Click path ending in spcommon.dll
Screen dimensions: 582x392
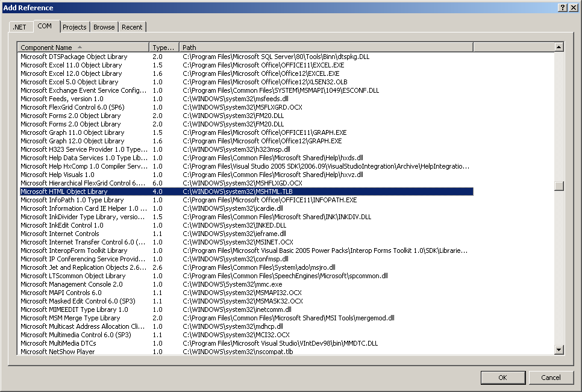[285, 276]
